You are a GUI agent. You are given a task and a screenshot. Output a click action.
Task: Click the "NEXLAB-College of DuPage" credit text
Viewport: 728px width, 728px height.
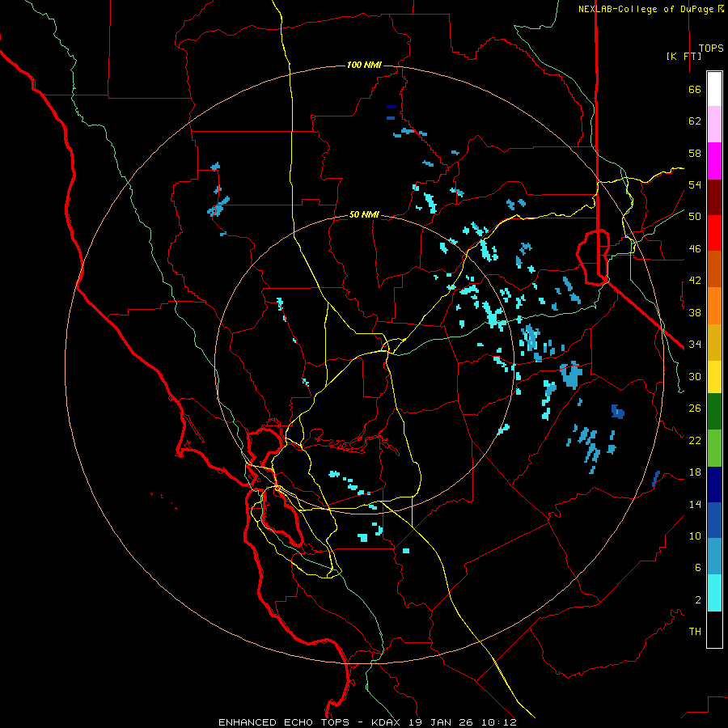click(647, 9)
